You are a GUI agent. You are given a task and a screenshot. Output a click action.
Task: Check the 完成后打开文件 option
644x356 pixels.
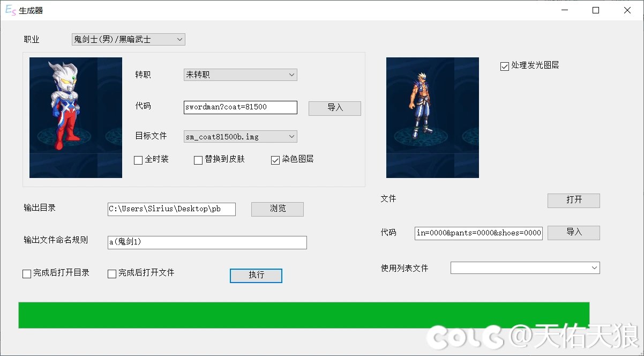[x=112, y=273]
